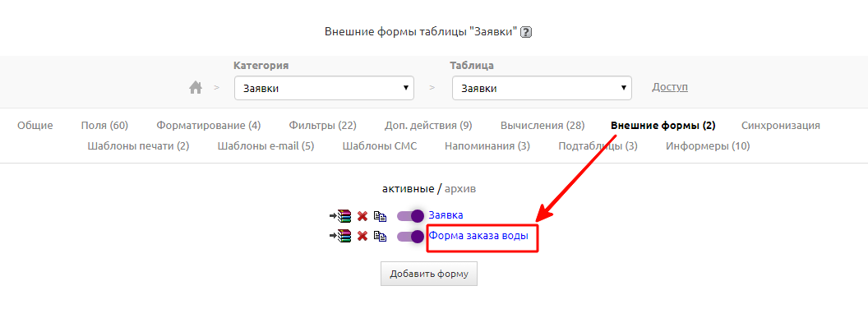This screenshot has width=868, height=332.
Task: Go to home via house icon
Action: tap(196, 87)
